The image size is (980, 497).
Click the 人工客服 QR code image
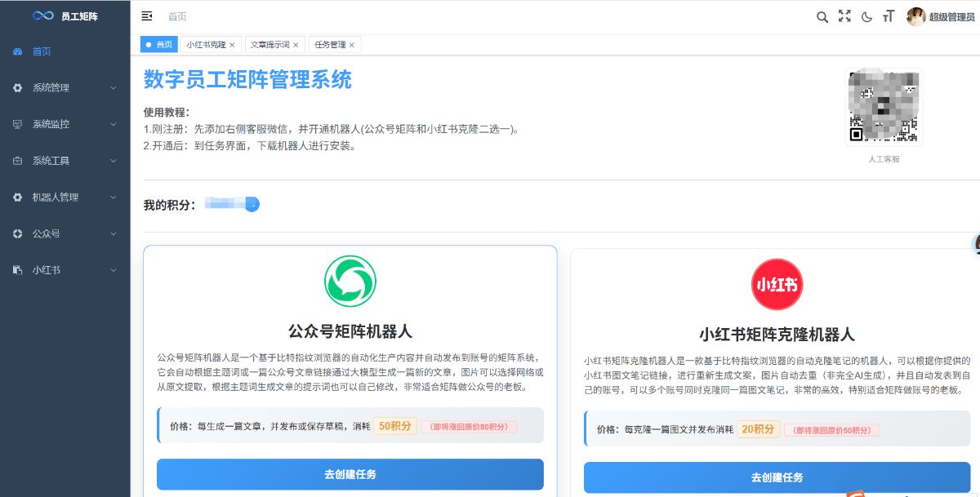point(883,105)
